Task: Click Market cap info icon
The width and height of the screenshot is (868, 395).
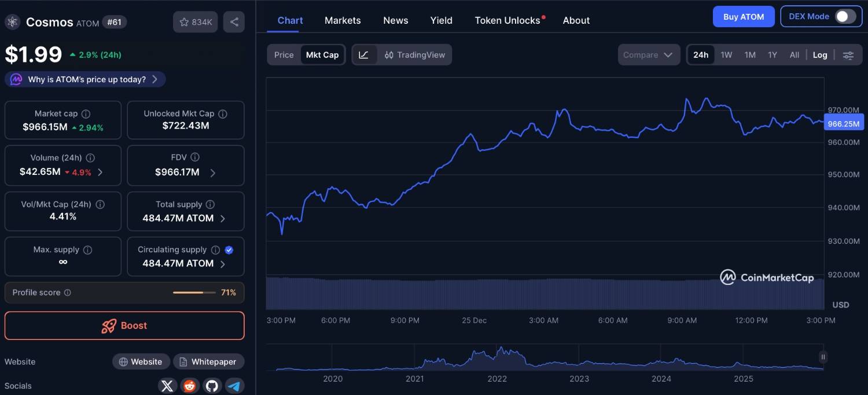Action: 86,114
